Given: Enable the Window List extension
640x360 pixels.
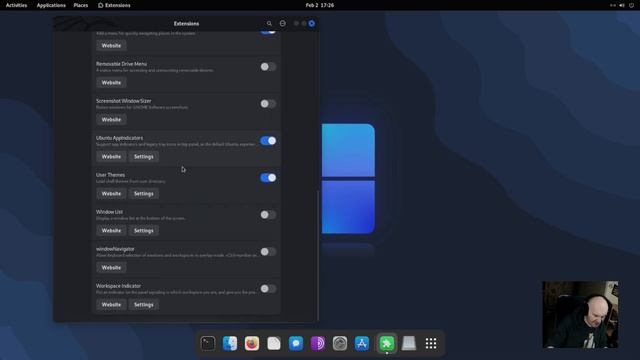Looking at the screenshot, I should click(268, 215).
